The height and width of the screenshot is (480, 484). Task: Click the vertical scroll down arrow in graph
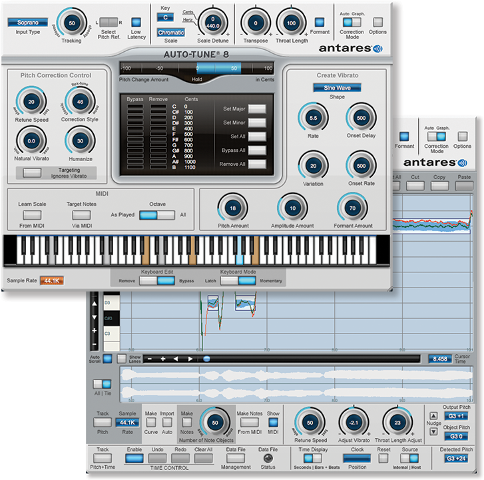(x=95, y=317)
